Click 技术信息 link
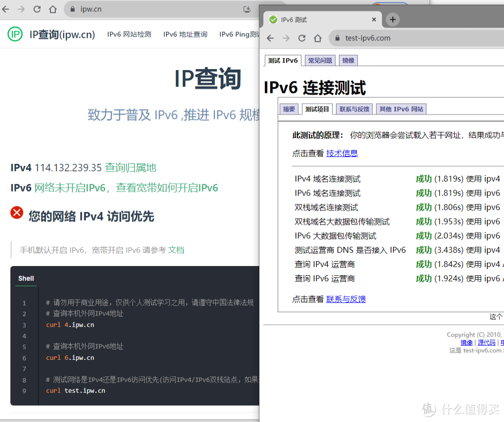Screen dimensions: 504x422 [342, 153]
